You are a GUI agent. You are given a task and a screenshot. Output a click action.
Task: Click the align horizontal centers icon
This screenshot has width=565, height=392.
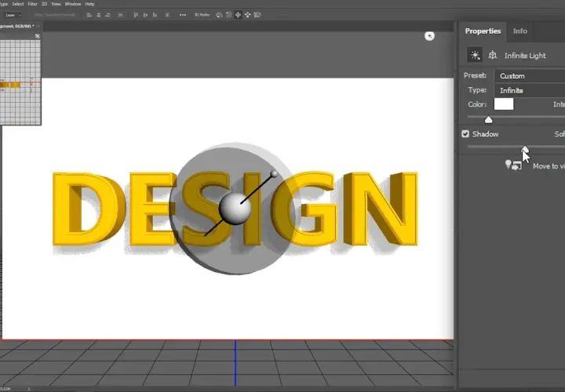(98, 15)
